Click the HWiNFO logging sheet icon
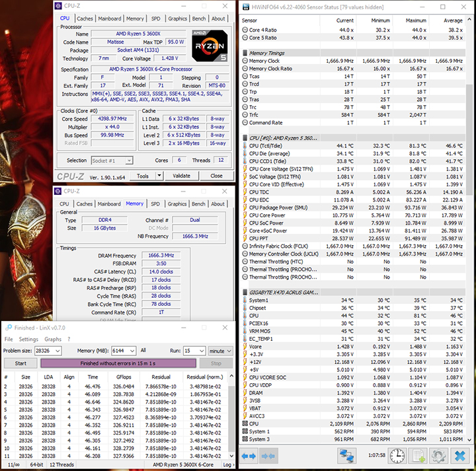 tap(418, 456)
